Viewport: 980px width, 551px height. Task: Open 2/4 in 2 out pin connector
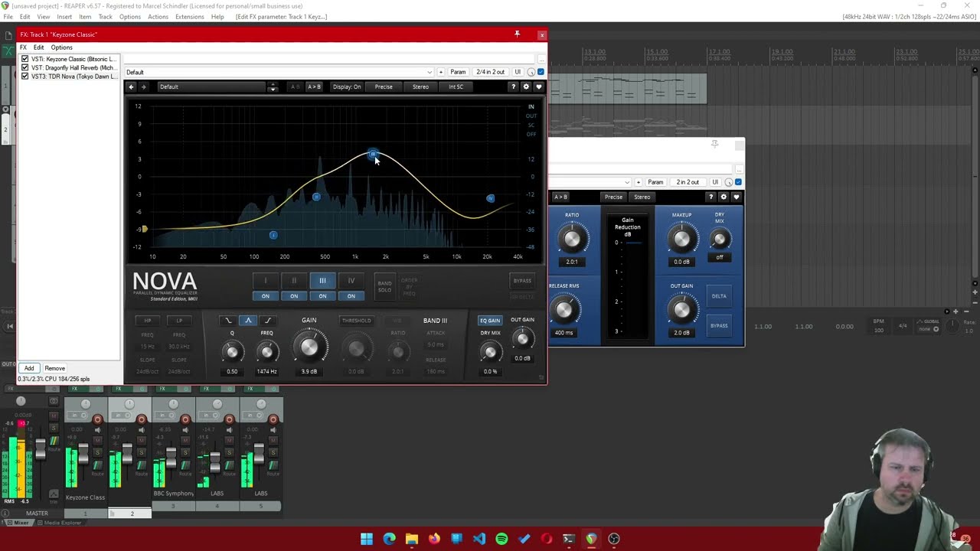490,72
